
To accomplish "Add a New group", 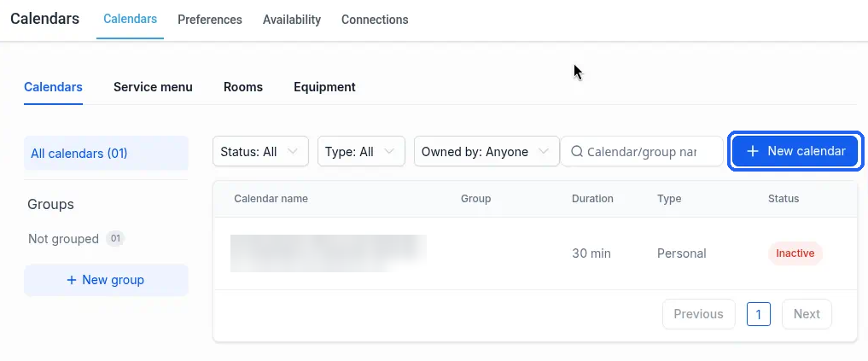I will (106, 280).
